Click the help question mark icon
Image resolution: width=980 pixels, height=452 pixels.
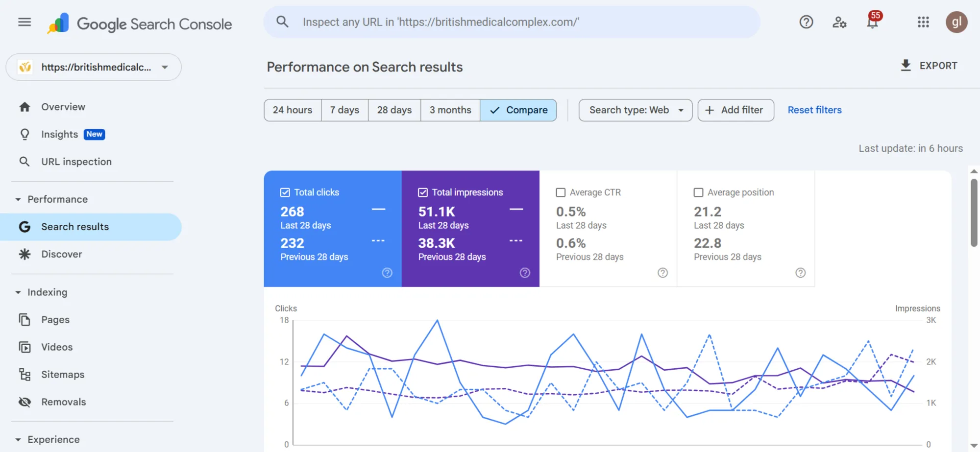click(806, 22)
